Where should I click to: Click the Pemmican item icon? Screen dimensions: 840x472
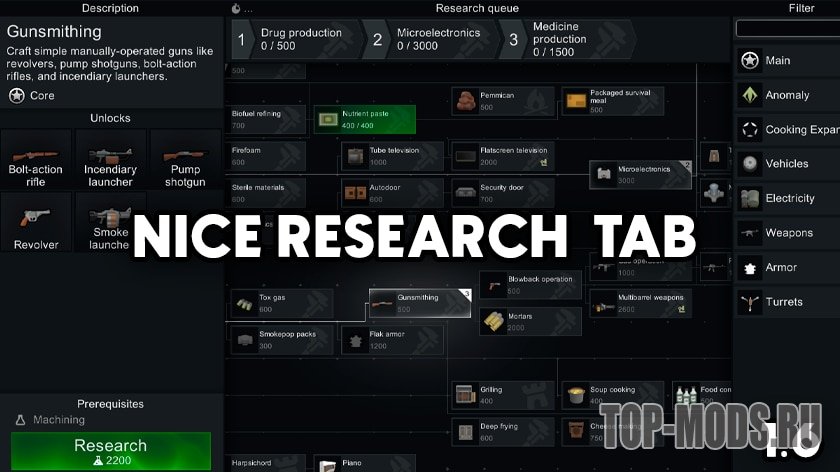click(466, 101)
